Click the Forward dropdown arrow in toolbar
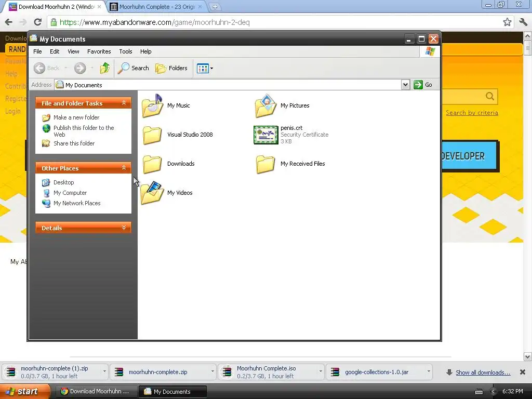Viewport: 532px width, 399px height. pos(92,68)
